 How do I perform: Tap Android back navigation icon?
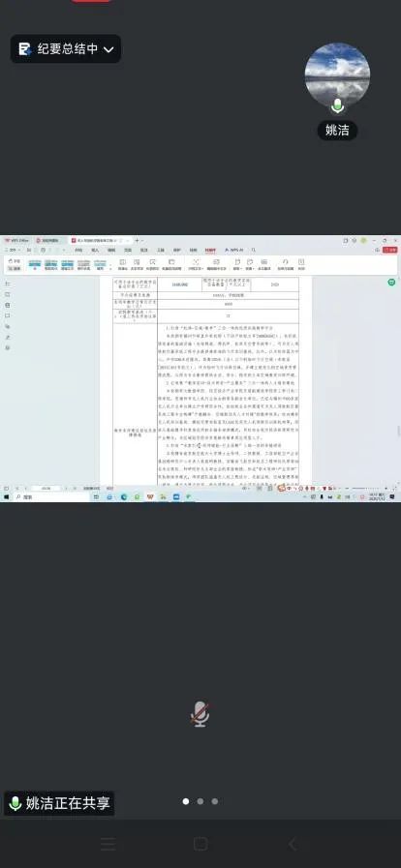pos(293,844)
